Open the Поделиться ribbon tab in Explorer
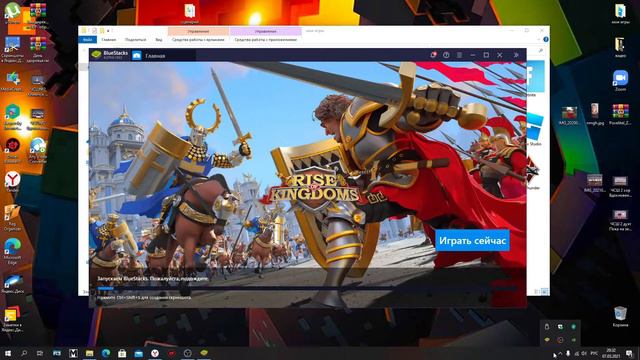This screenshot has width=640, height=360. click(x=136, y=40)
